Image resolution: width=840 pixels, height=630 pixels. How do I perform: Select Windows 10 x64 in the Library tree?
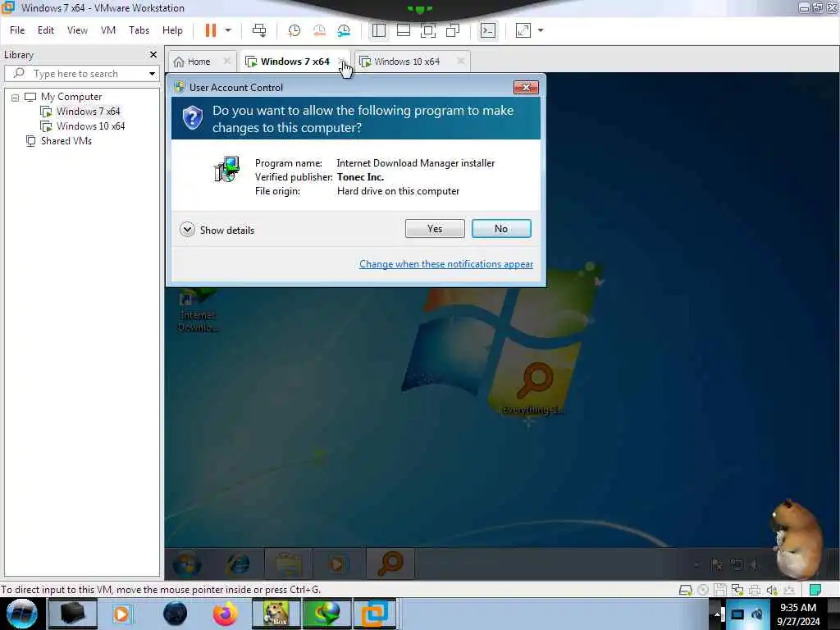(x=90, y=126)
